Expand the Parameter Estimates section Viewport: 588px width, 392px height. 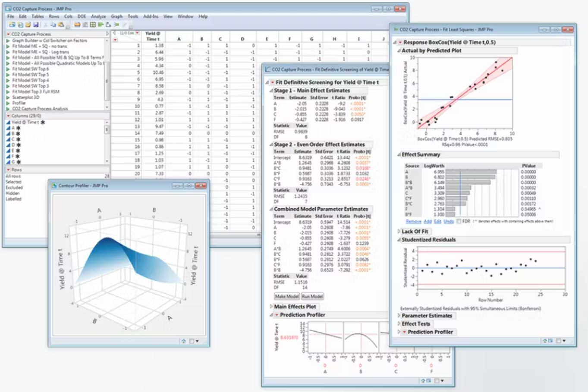pyautogui.click(x=399, y=316)
